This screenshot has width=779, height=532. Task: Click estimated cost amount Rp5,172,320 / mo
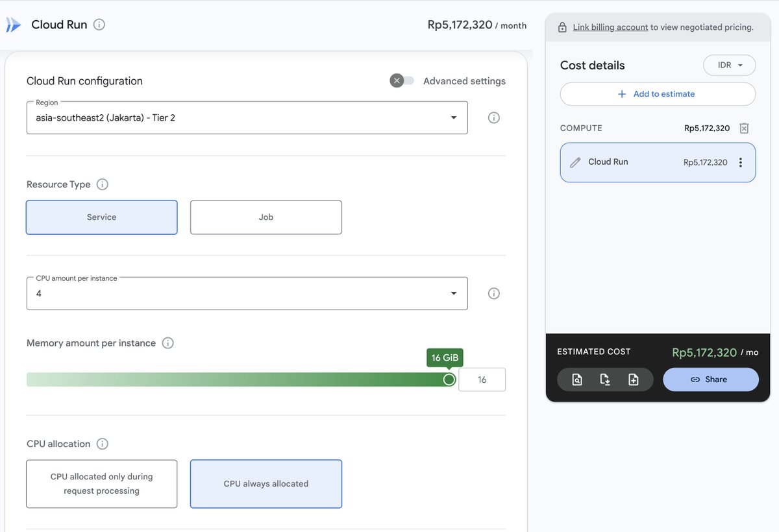[715, 352]
